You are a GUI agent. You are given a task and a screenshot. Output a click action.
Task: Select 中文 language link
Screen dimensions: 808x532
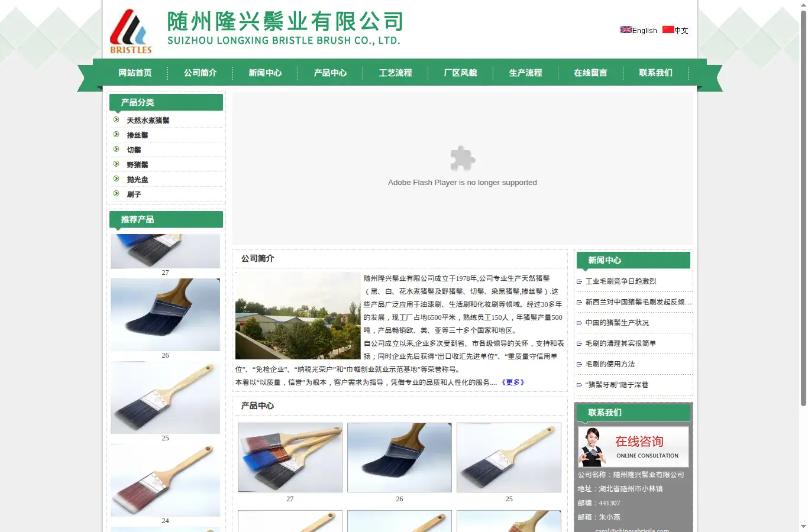point(681,31)
